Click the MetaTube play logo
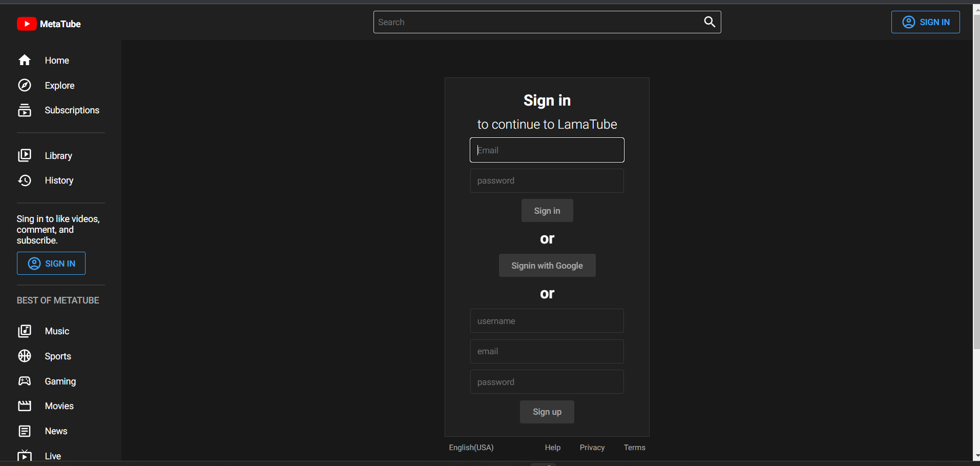 point(27,24)
